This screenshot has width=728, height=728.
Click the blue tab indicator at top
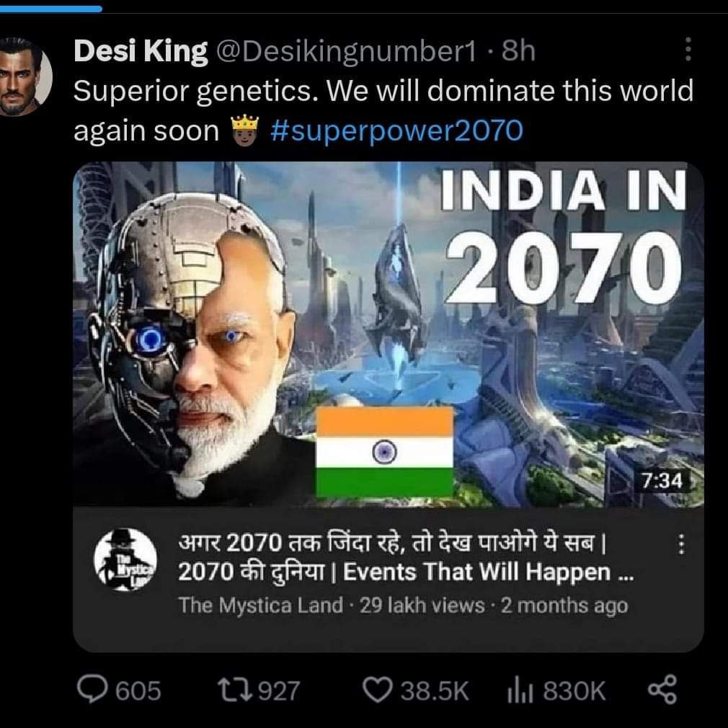pyautogui.click(x=50, y=9)
